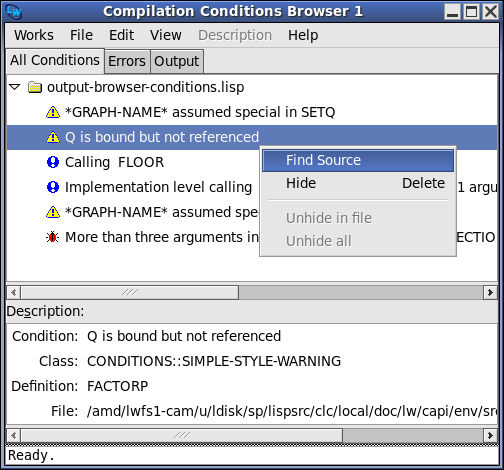Click the warning icon beside first *GRAPH-NAME* SETQ condition

pyautogui.click(x=53, y=112)
